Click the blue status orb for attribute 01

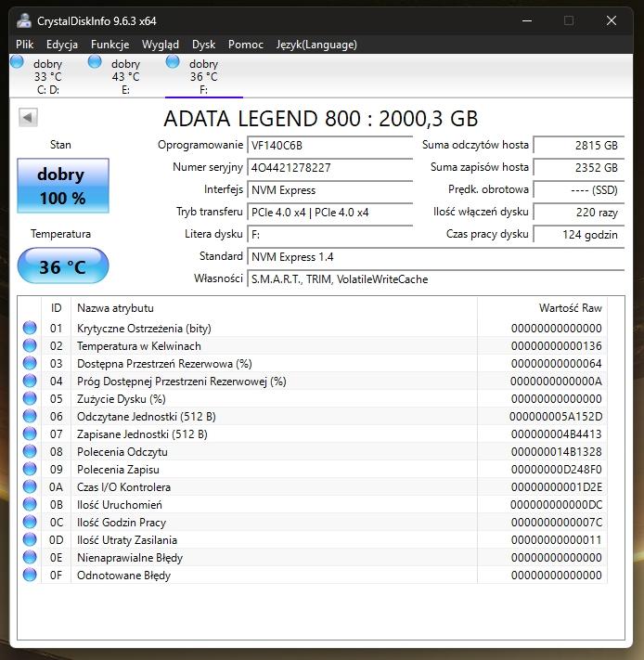coord(30,328)
